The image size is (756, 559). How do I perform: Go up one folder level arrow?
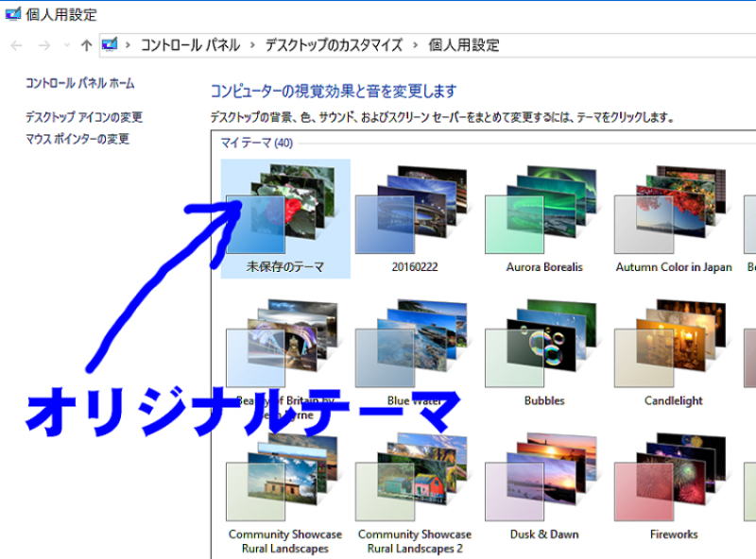click(86, 45)
